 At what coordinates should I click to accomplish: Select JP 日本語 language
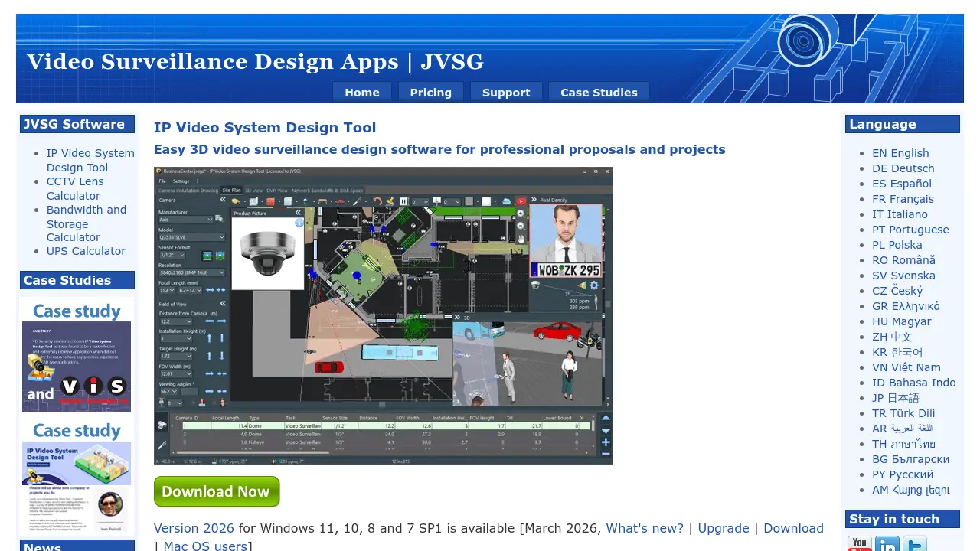896,398
